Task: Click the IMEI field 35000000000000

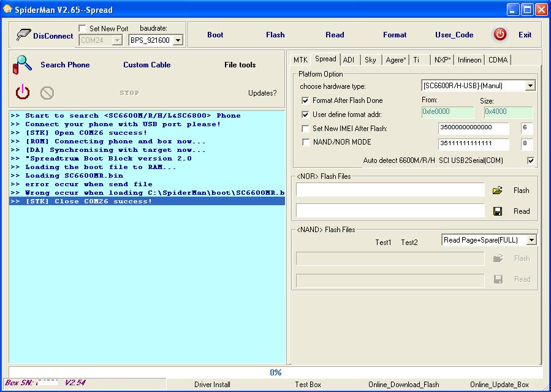Action: click(x=473, y=128)
